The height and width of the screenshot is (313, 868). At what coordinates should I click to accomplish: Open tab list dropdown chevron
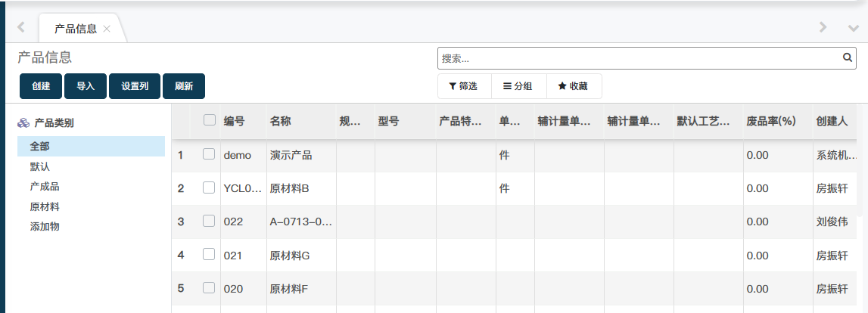(x=854, y=27)
